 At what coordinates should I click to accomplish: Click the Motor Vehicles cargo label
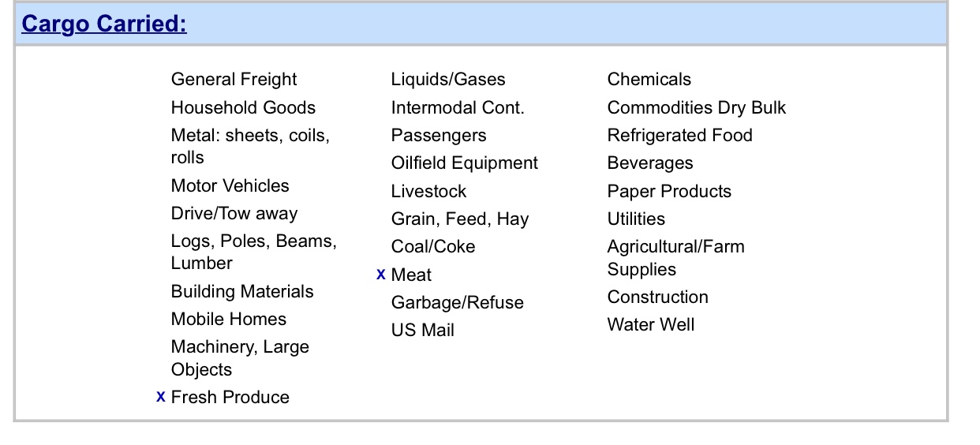pos(230,185)
